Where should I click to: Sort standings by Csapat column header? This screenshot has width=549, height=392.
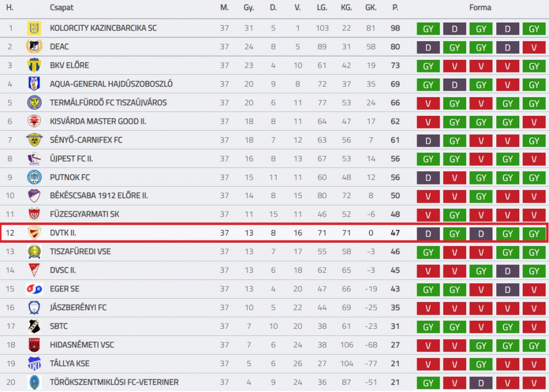61,8
